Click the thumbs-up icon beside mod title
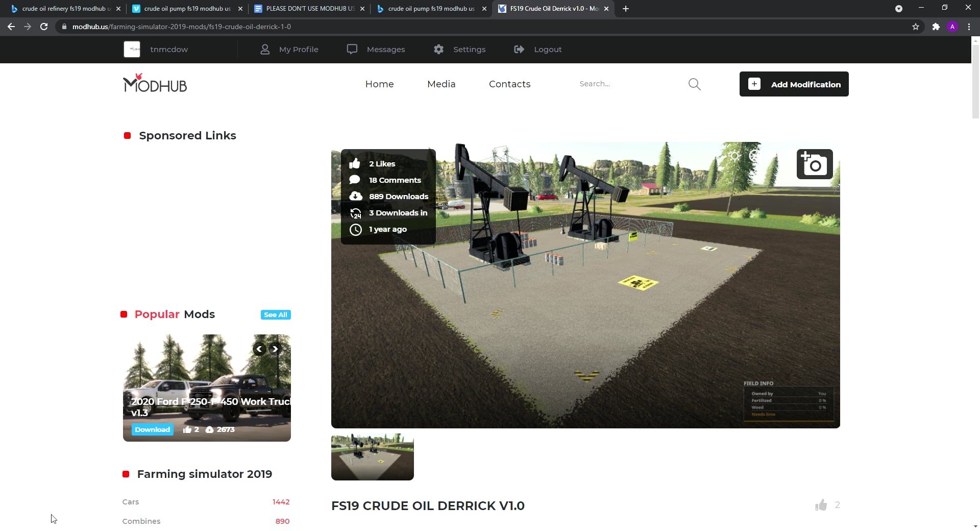Image resolution: width=980 pixels, height=531 pixels. (821, 505)
